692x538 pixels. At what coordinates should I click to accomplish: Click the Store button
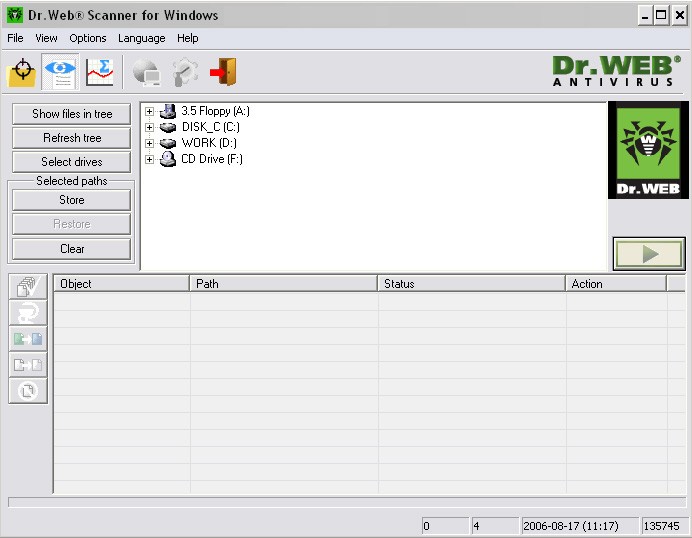click(71, 200)
